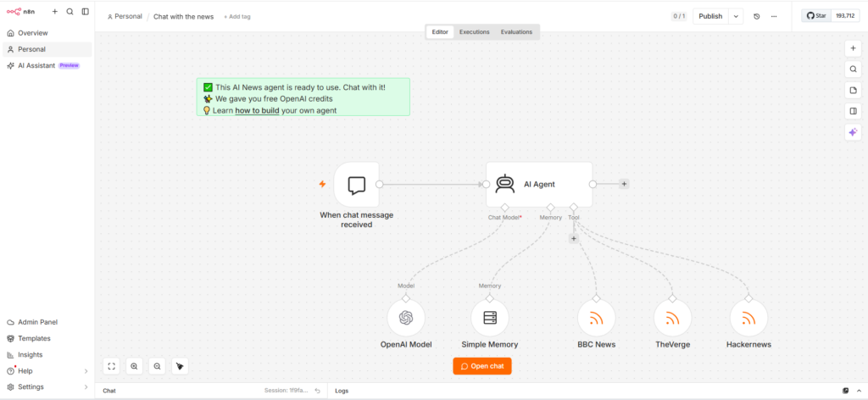Screen dimensions: 868x400
Task: Open node search with right-panel magnifier icon
Action: point(853,69)
